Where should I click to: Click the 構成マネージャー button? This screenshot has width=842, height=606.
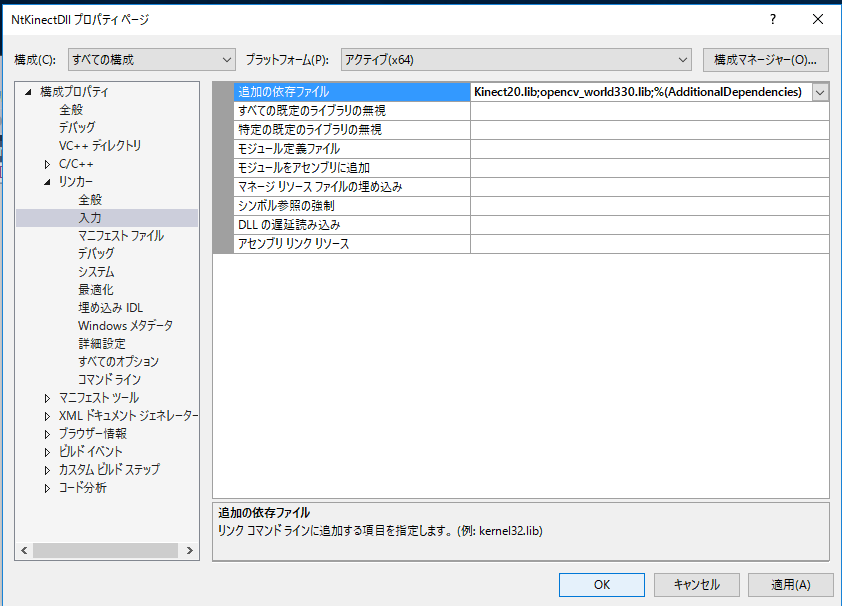[x=766, y=60]
